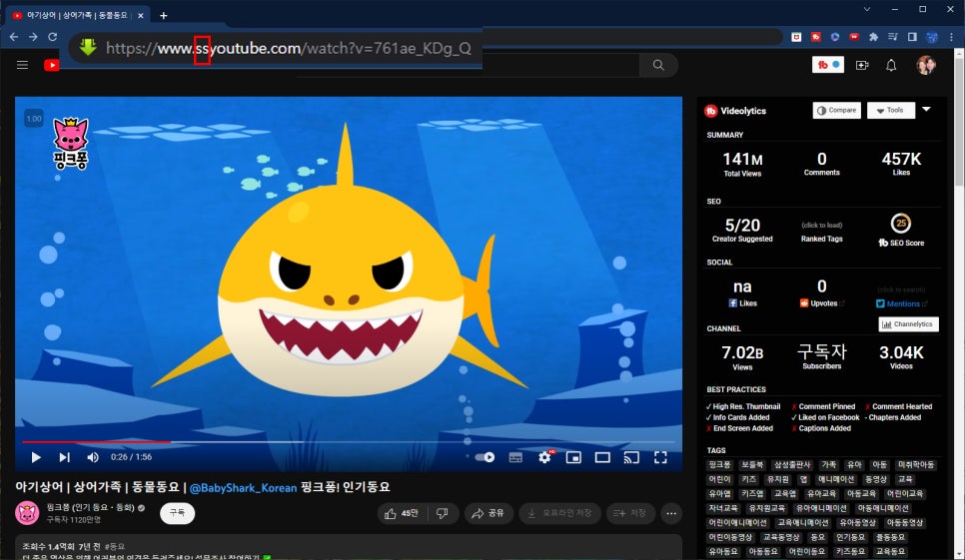This screenshot has height=560, width=965.
Task: Open a new browser tab
Action: [x=164, y=15]
